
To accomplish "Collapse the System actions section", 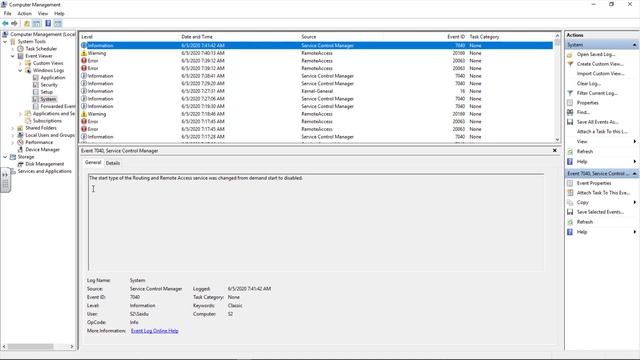I will point(634,45).
